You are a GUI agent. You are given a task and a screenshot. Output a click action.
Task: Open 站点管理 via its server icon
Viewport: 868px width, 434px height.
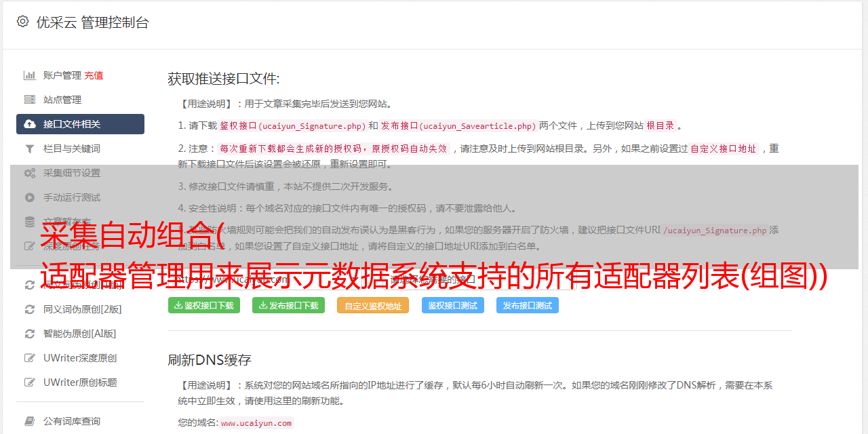tap(30, 100)
